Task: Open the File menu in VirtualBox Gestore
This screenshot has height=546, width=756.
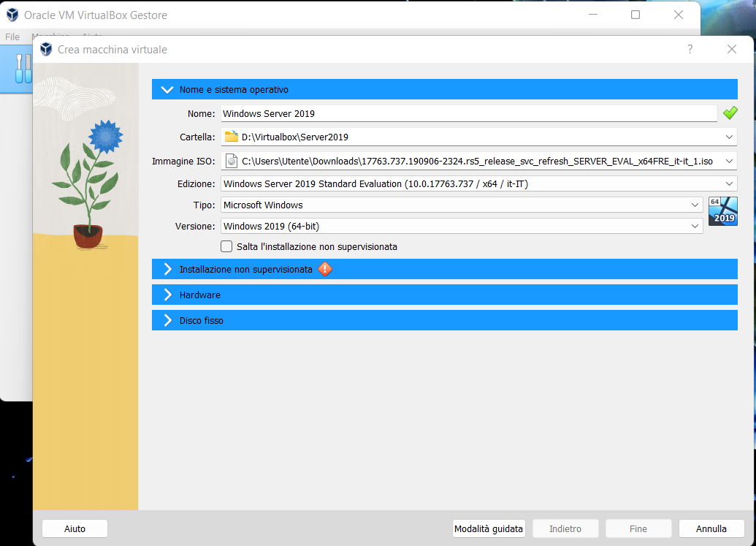Action: pos(12,37)
